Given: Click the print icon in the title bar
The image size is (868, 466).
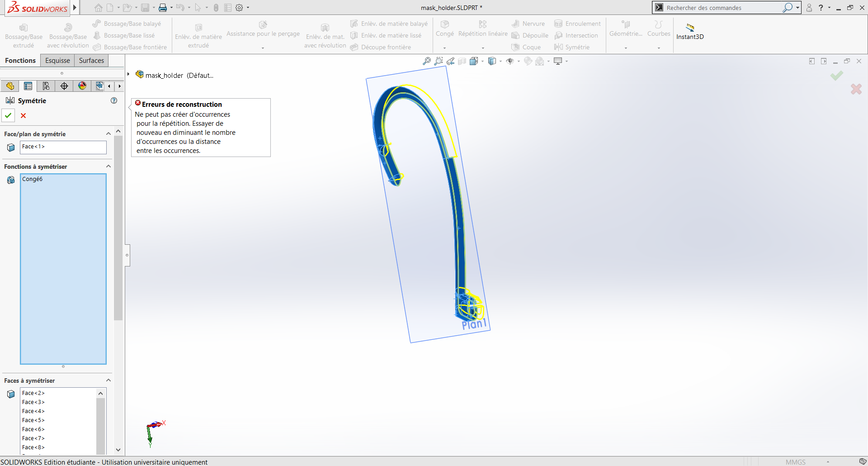Looking at the screenshot, I should pos(162,8).
